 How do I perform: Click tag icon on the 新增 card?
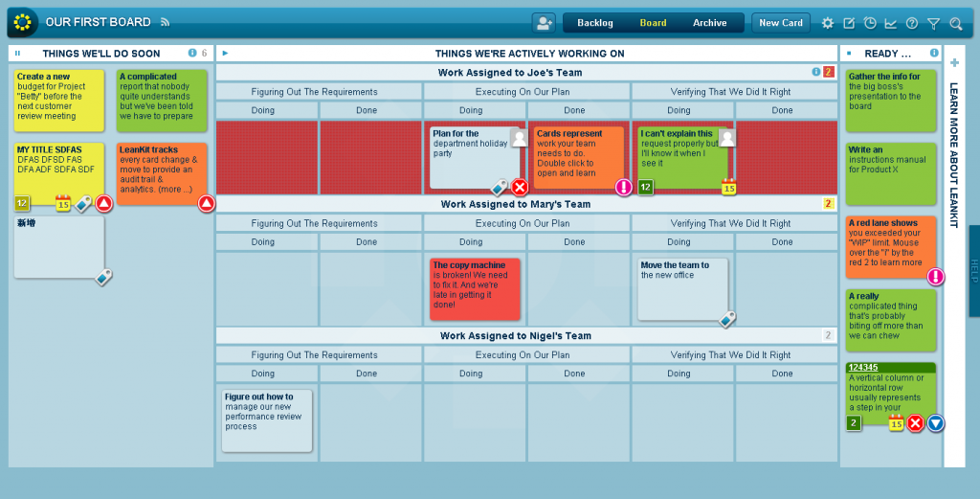tap(103, 277)
